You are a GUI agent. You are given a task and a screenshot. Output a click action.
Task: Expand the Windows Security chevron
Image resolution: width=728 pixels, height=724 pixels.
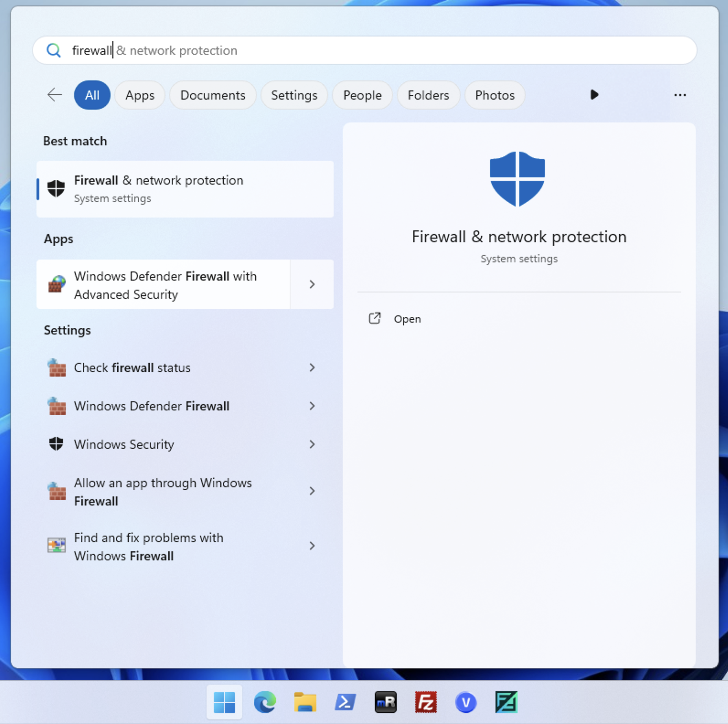pos(312,444)
